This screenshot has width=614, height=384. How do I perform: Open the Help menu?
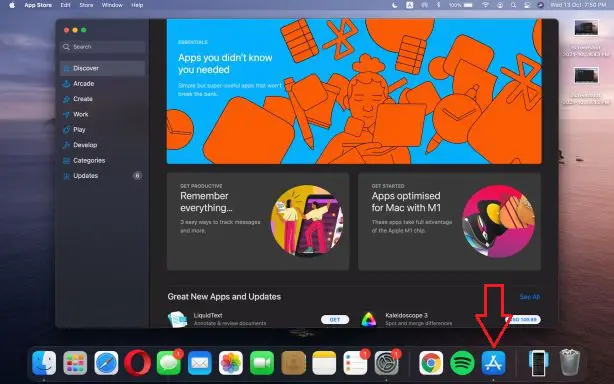pyautogui.click(x=137, y=5)
